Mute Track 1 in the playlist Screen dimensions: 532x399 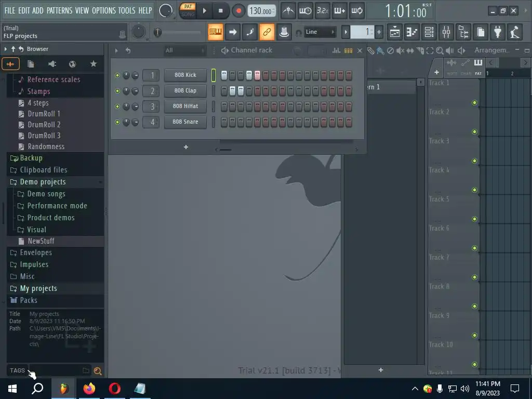475,102
